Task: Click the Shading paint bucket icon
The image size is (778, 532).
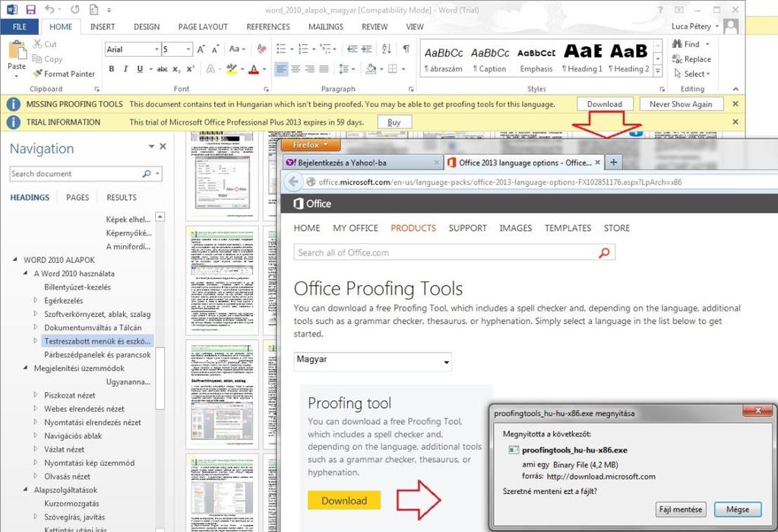Action: (x=371, y=69)
